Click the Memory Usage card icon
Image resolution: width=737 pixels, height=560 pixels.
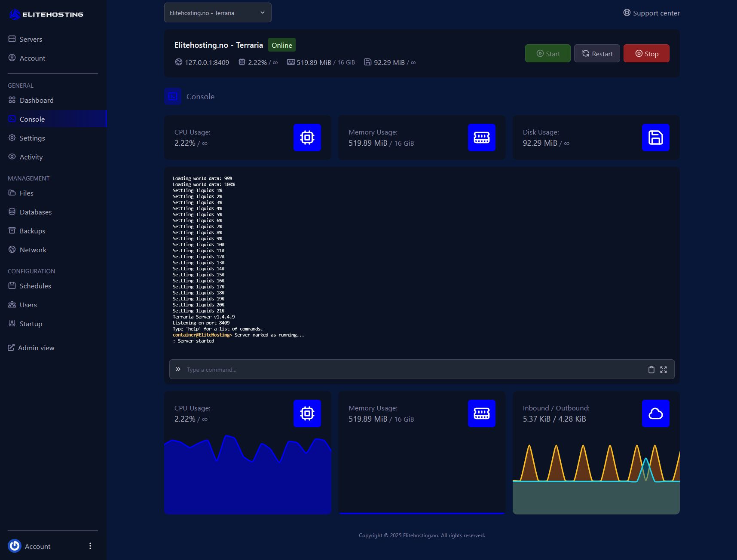(x=481, y=138)
